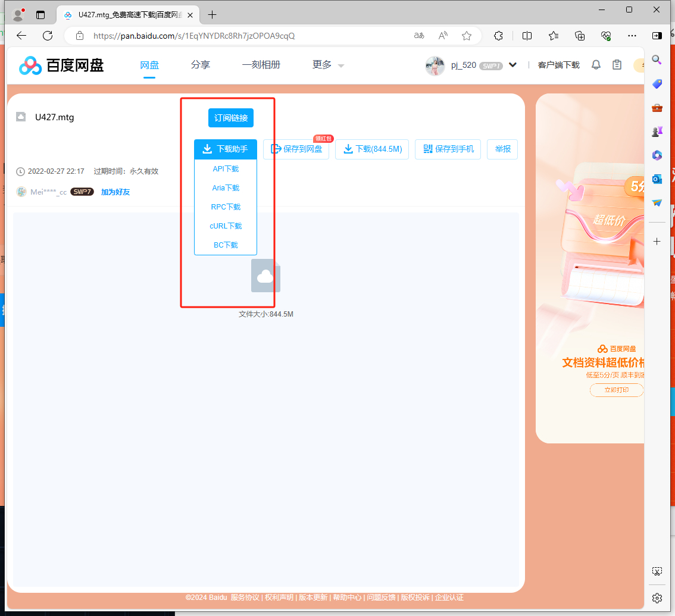Add page to favorites with star icon

(467, 36)
